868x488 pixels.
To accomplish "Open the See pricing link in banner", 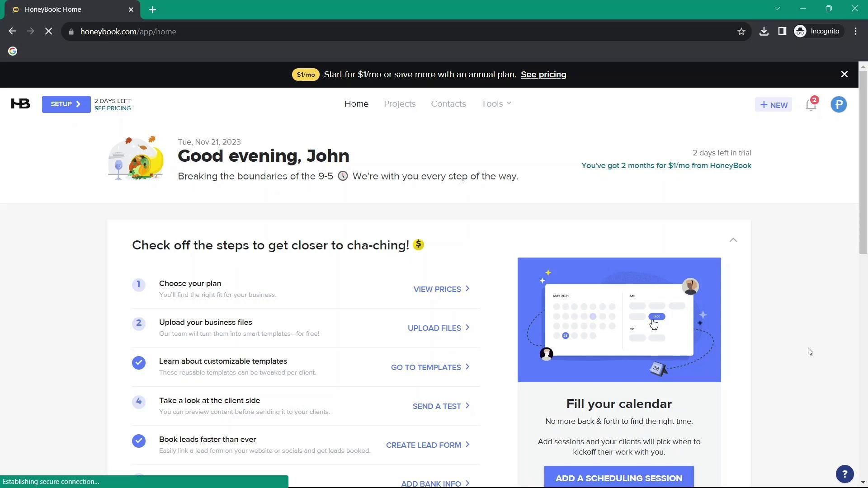I will click(543, 75).
